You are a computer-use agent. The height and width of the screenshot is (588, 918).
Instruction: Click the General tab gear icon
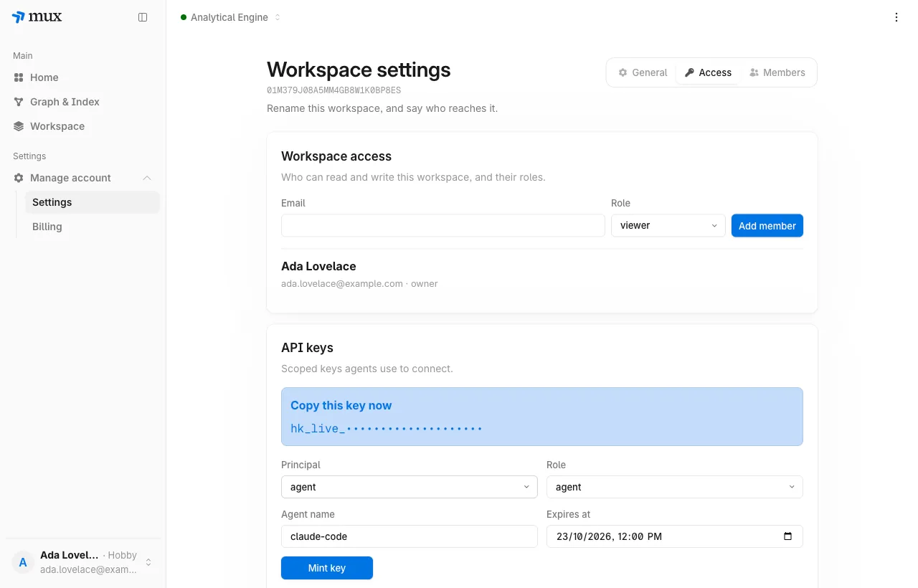(x=623, y=72)
